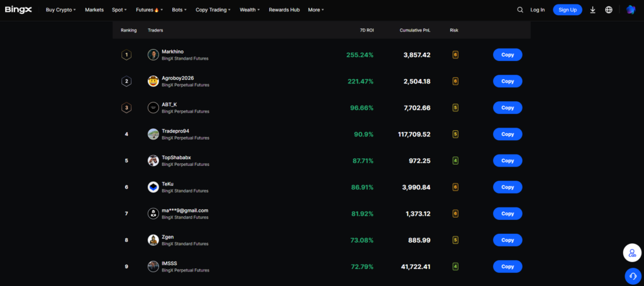Click the download app icon
The image size is (644, 286).
592,10
